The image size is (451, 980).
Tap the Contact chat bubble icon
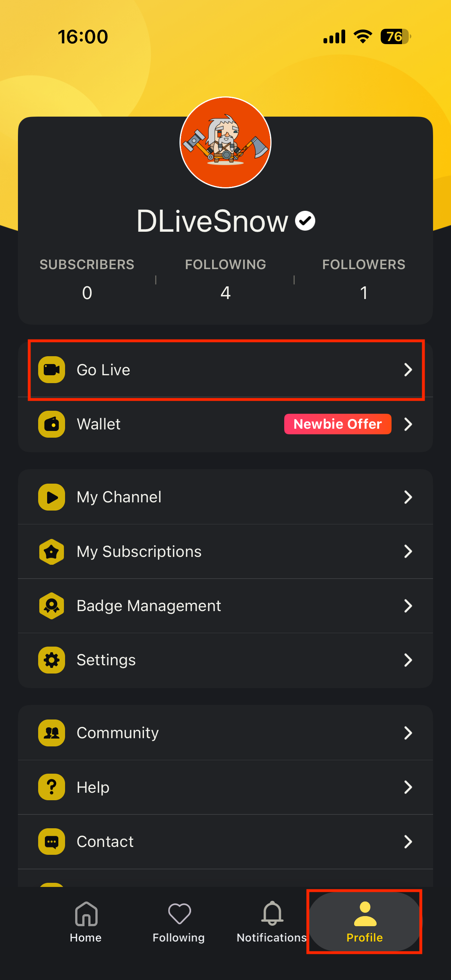(51, 842)
